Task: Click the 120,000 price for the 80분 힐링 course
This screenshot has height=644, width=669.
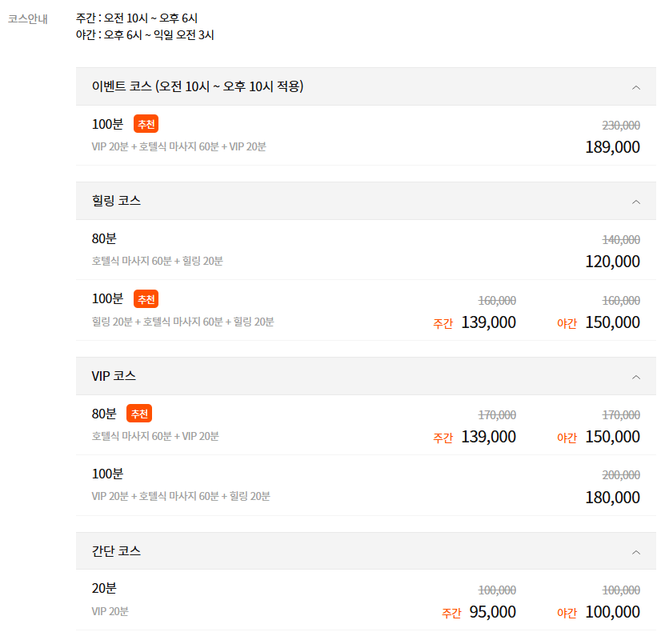Action: pos(611,261)
